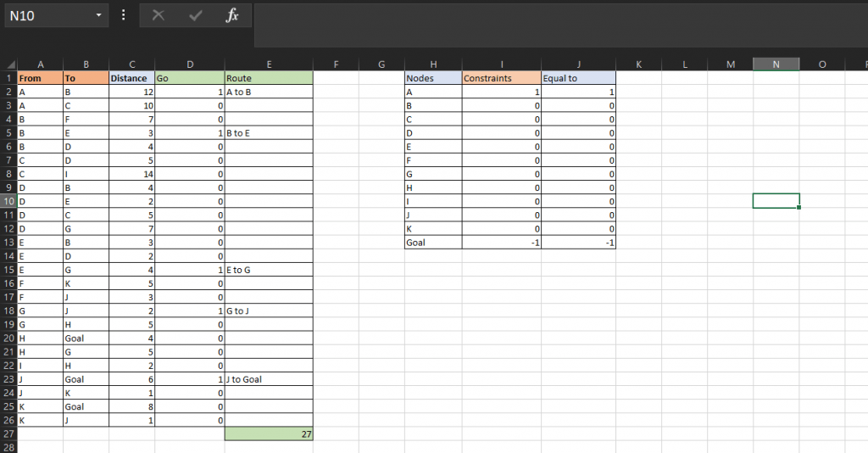Select the row 27 header
The image size is (868, 453).
pos(8,433)
